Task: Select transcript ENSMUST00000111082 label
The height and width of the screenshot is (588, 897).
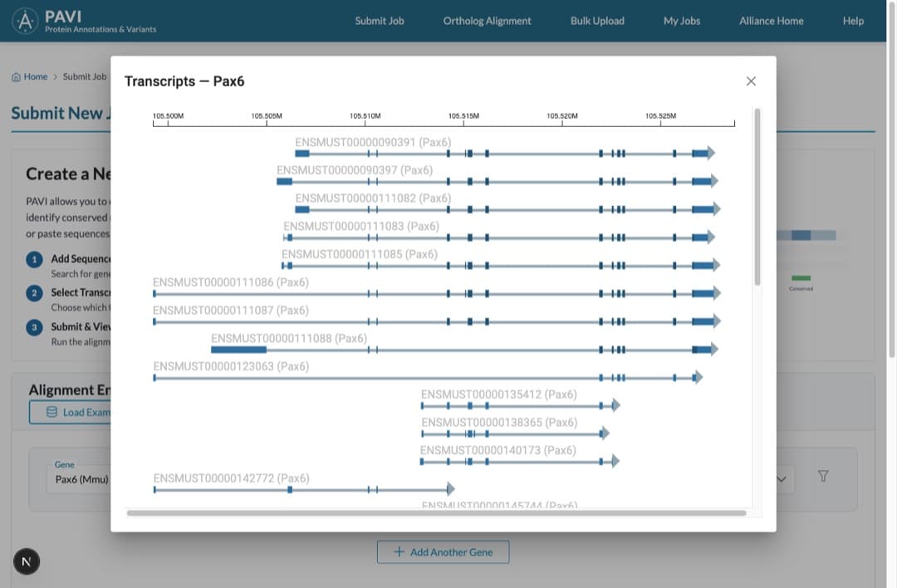Action: click(x=373, y=198)
